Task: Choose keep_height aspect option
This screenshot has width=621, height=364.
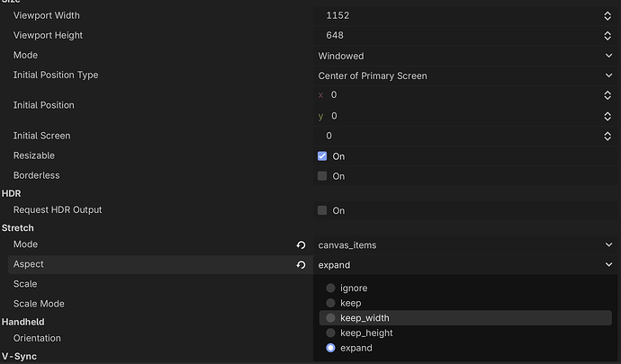Action: pyautogui.click(x=465, y=333)
